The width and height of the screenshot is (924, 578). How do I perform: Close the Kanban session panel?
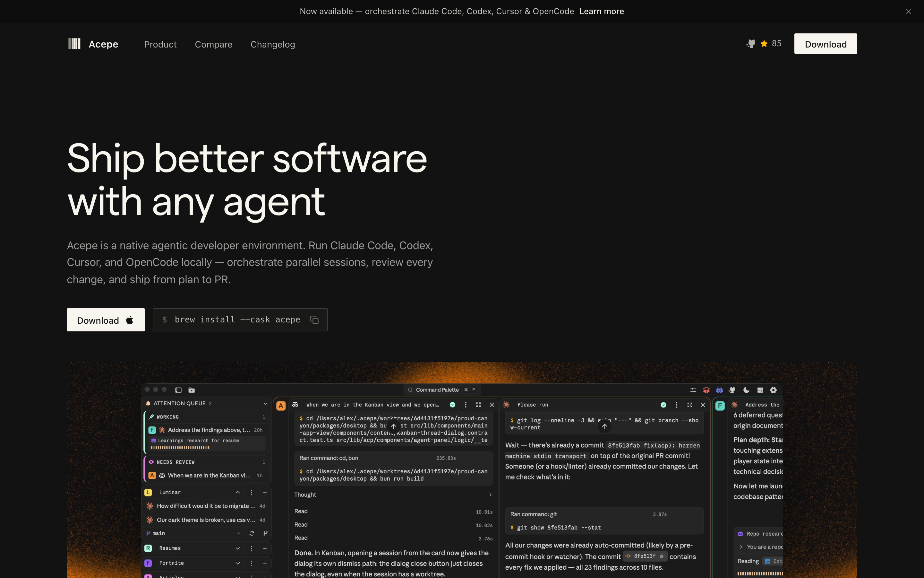492,405
